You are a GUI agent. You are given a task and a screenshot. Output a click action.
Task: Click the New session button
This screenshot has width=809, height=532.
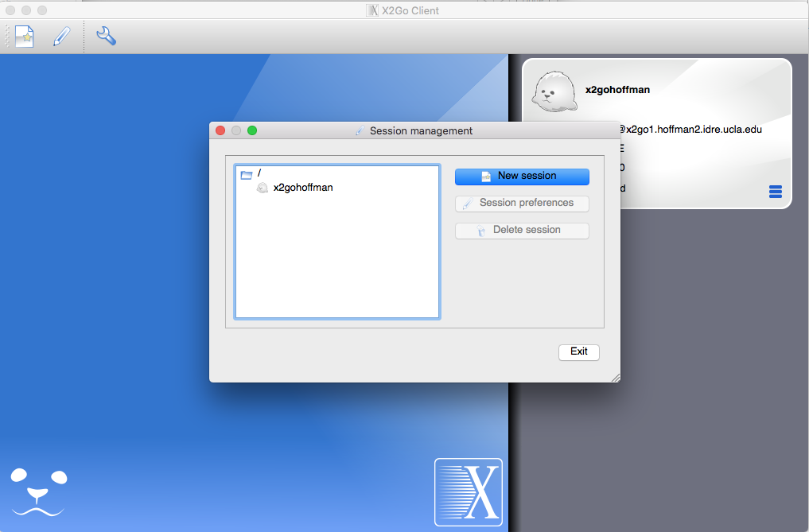tap(522, 177)
